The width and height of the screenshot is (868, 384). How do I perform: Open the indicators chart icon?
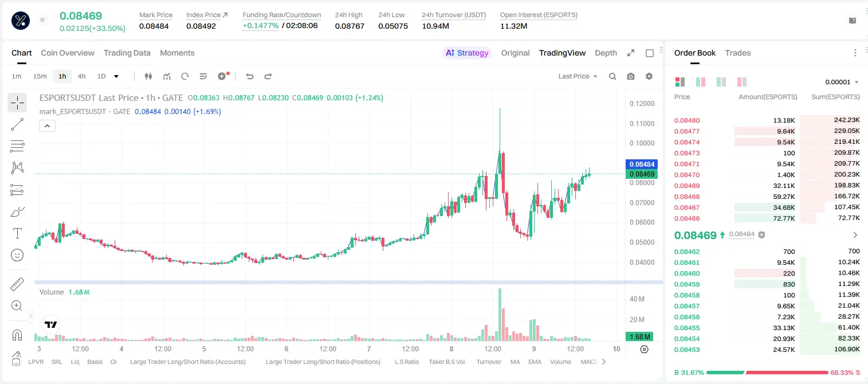(x=167, y=76)
